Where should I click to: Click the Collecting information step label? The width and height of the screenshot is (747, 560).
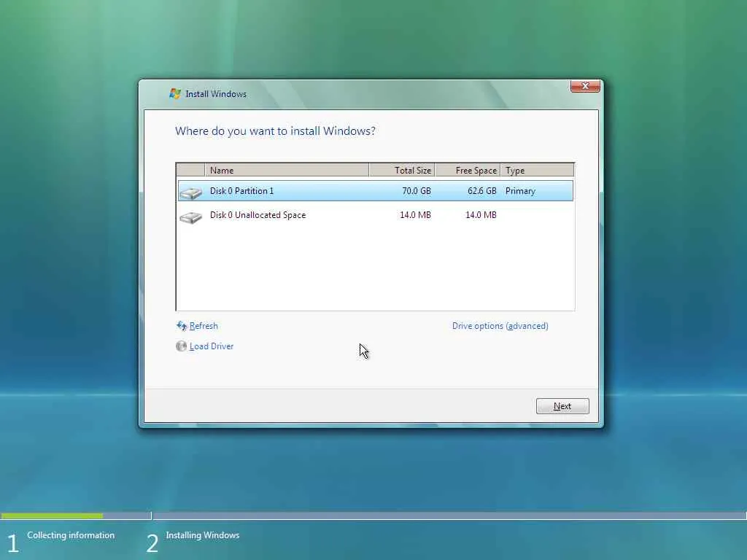(71, 535)
